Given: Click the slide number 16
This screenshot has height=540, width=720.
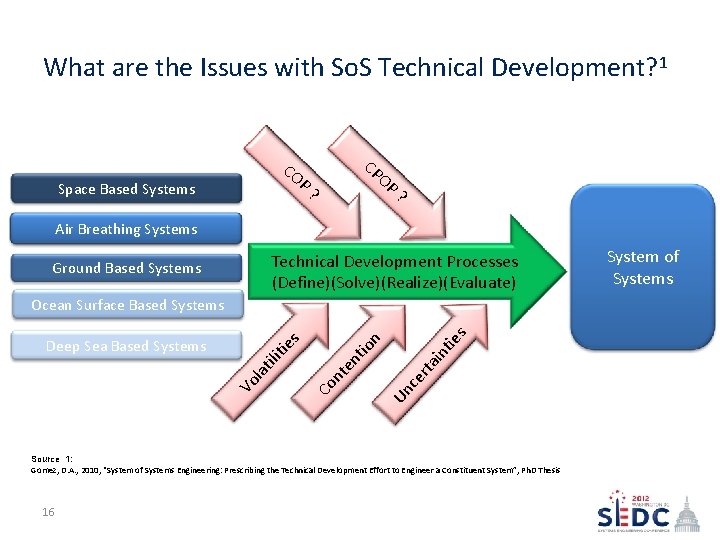Looking at the screenshot, I should (x=48, y=512).
